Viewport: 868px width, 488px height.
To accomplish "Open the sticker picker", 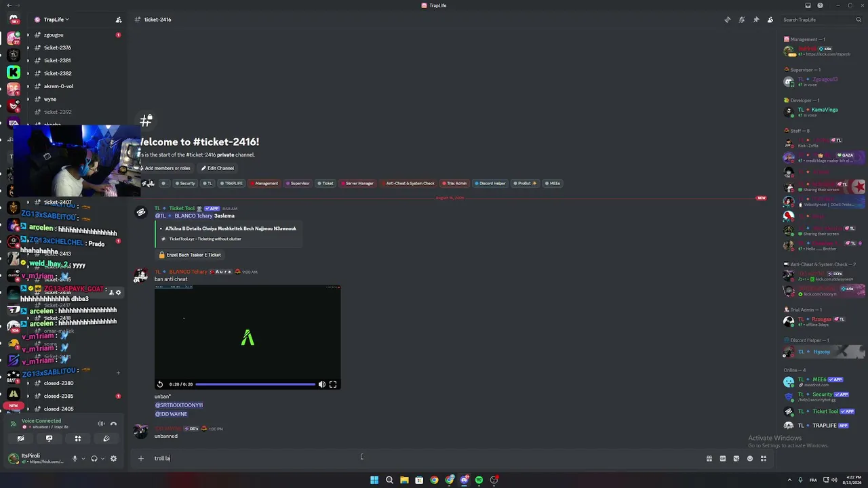I will point(736,459).
